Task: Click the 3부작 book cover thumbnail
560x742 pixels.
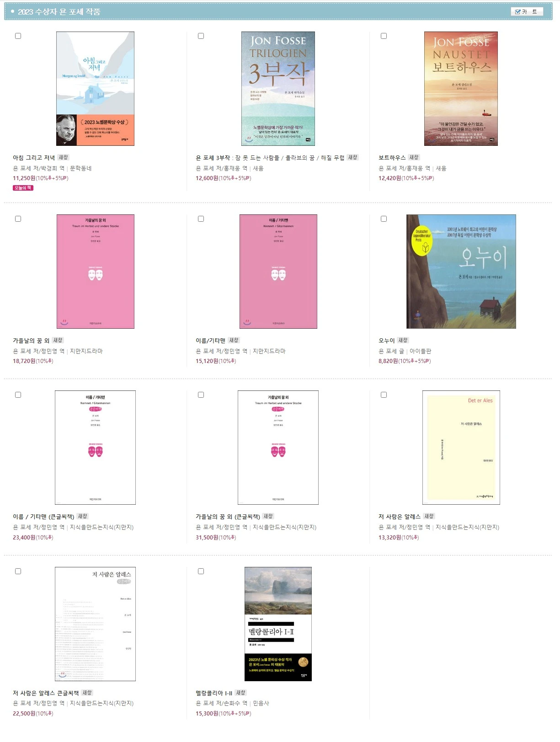Action: coord(278,89)
